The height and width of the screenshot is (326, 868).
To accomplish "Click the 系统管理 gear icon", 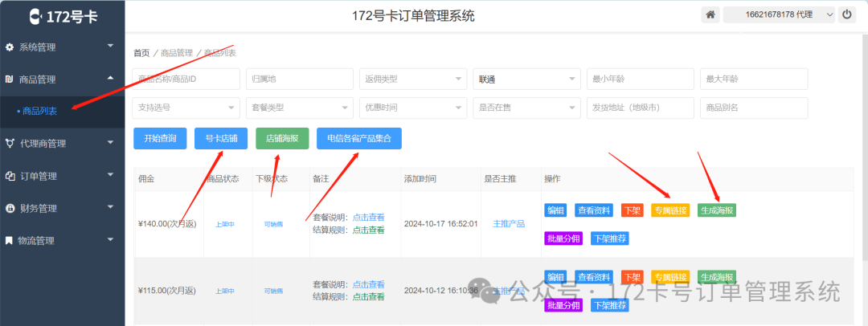I will pos(10,47).
